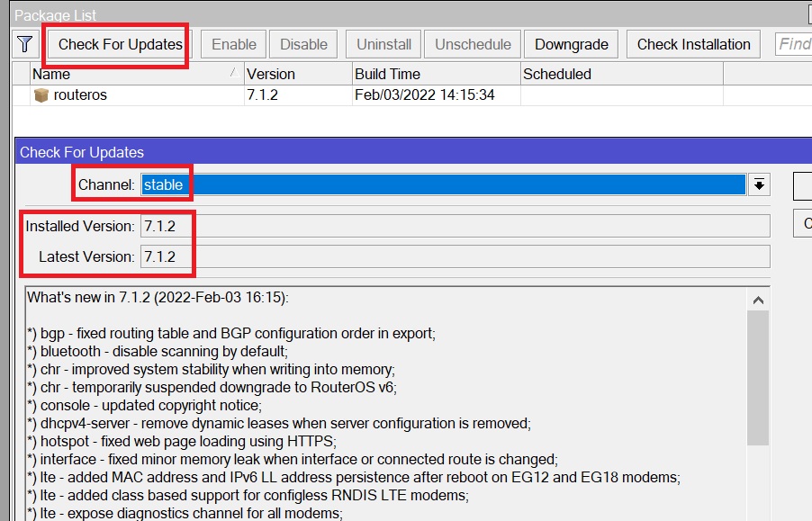
Task: Click the interface minor memory leak line
Action: (293, 460)
